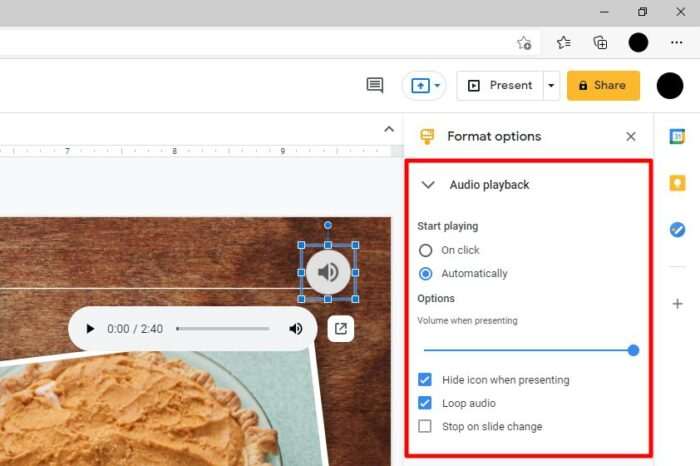Click the plus get add-ons icon
This screenshot has height=466, width=700.
pos(677,304)
